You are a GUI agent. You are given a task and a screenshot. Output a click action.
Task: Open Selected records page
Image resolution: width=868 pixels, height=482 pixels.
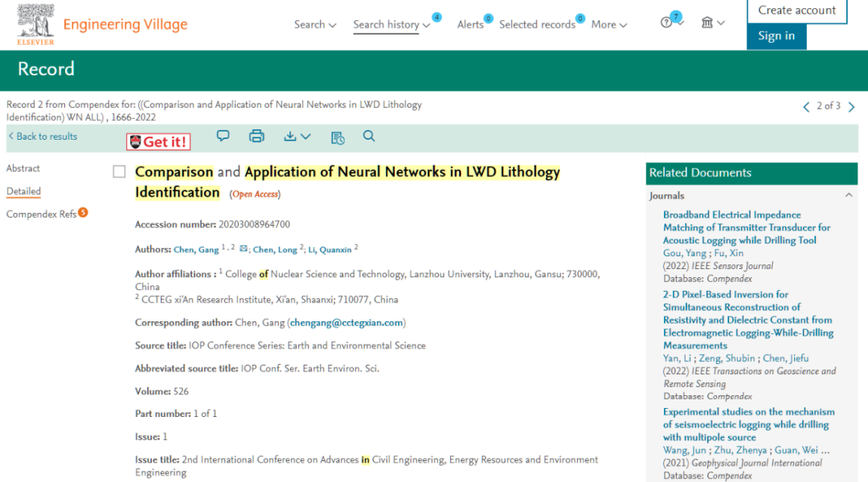coord(537,25)
